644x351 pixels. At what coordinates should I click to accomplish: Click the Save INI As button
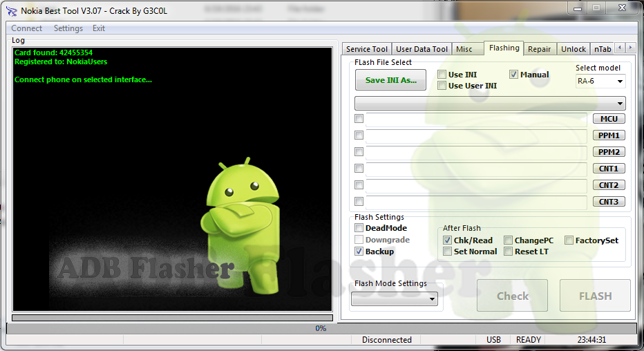390,80
